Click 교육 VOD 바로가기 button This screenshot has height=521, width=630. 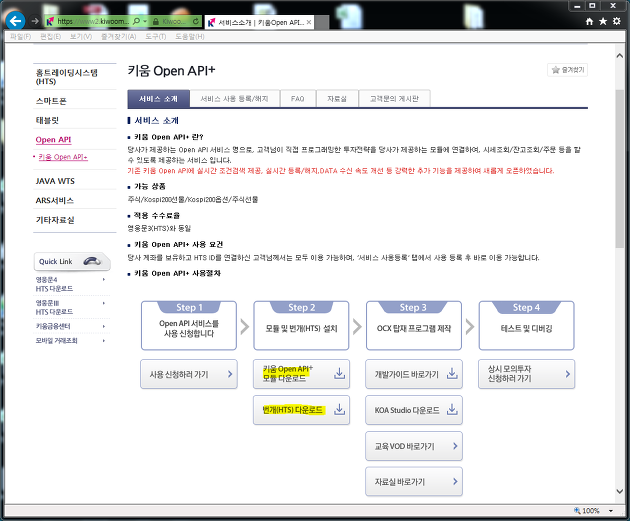(x=414, y=446)
